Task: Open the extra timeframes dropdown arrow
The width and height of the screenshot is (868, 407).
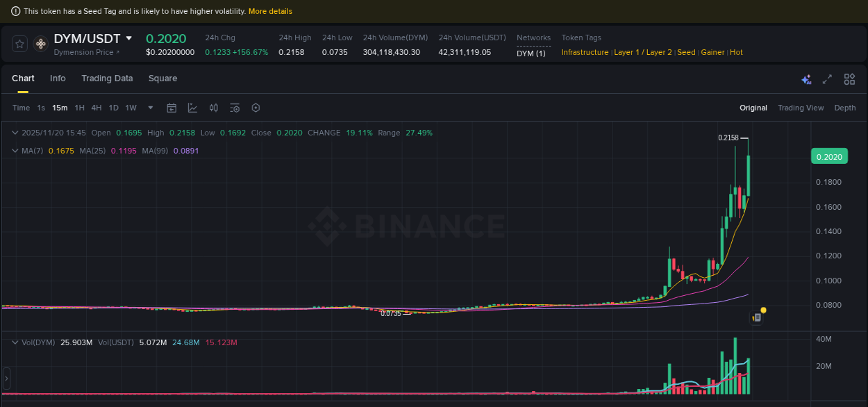Action: [150, 108]
